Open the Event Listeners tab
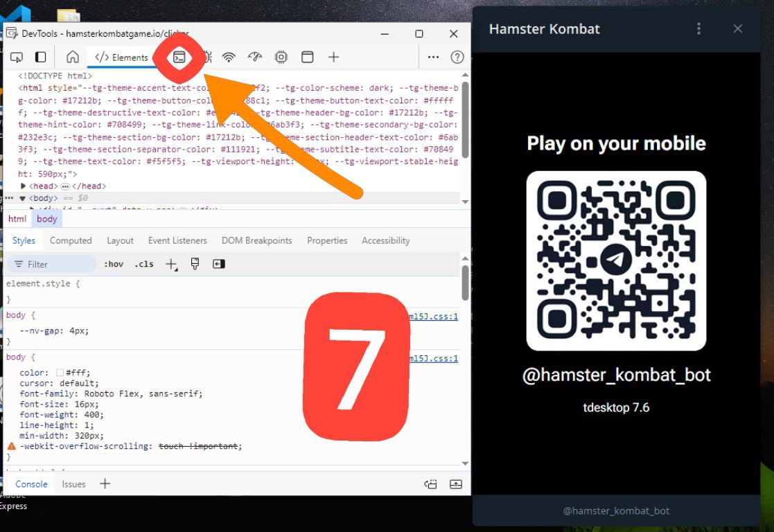Screen dimensions: 774x532 [177, 240]
